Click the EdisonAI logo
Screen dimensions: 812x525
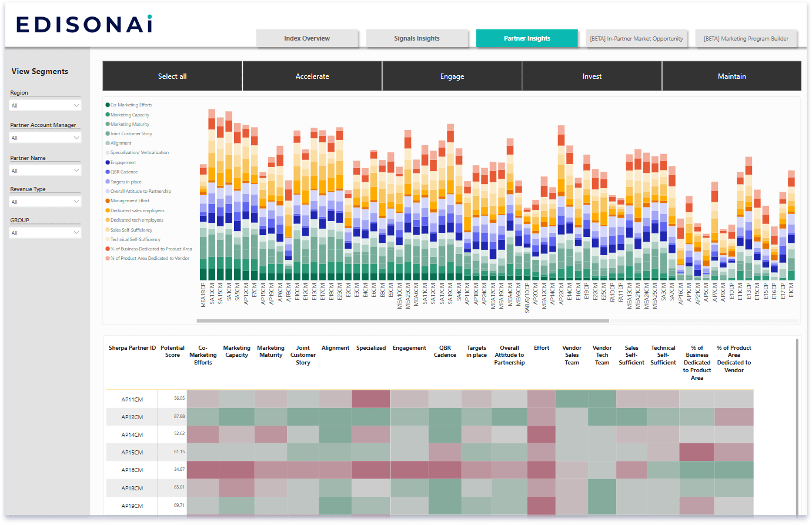tap(84, 24)
